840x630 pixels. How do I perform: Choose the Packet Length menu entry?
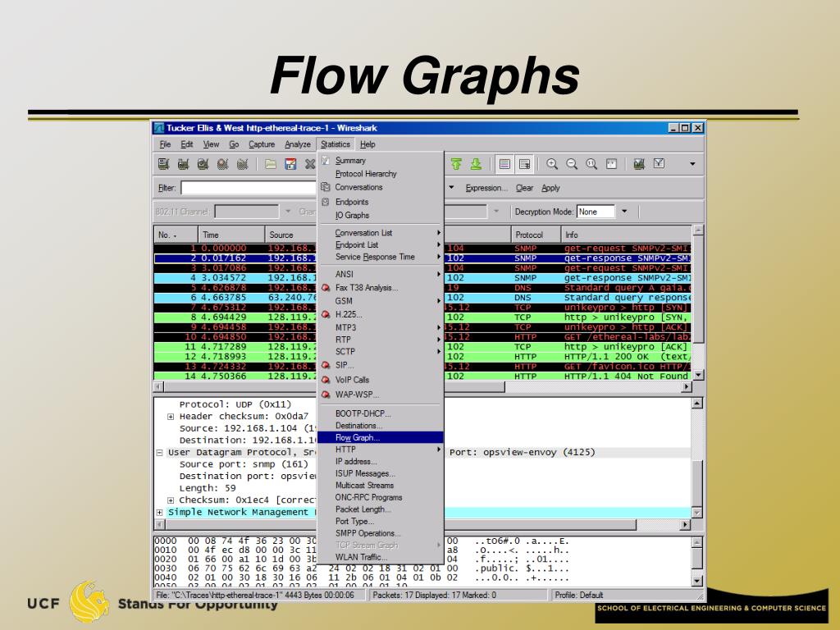point(381,509)
